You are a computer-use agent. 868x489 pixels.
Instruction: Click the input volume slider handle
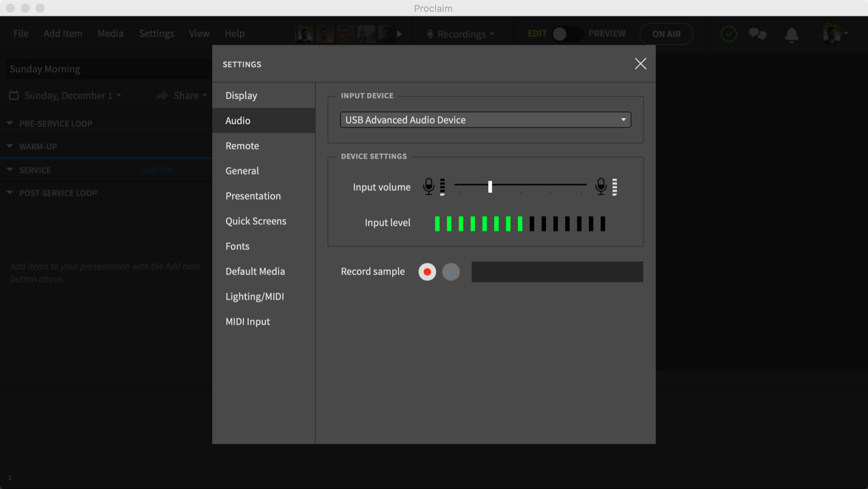click(490, 186)
